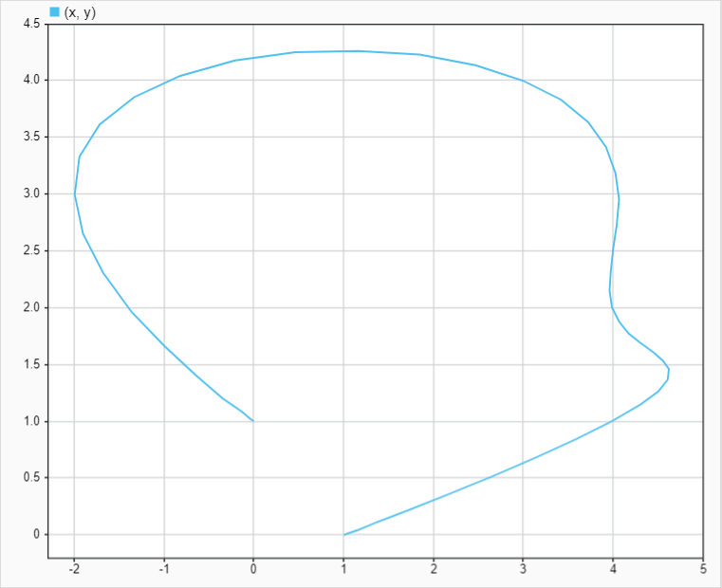Click the -1 tick label on the x-axis
Screen dimensions: 722x588
(x=163, y=569)
